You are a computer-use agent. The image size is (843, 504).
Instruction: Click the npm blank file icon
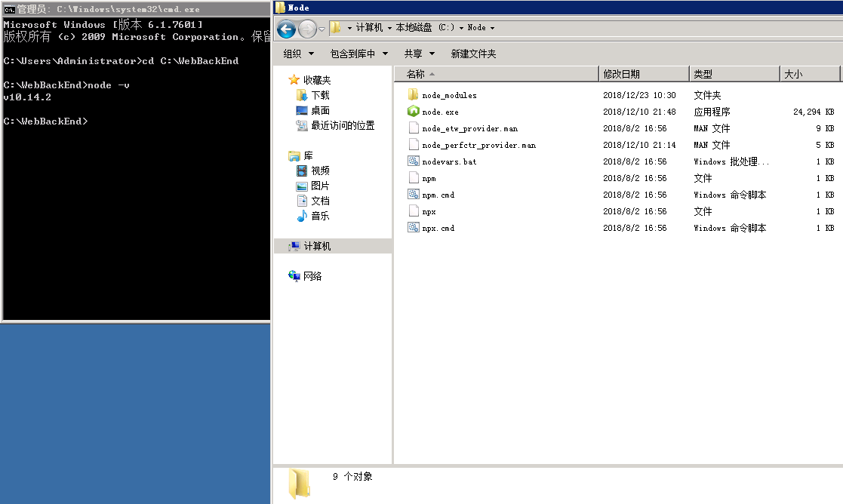[x=413, y=178]
